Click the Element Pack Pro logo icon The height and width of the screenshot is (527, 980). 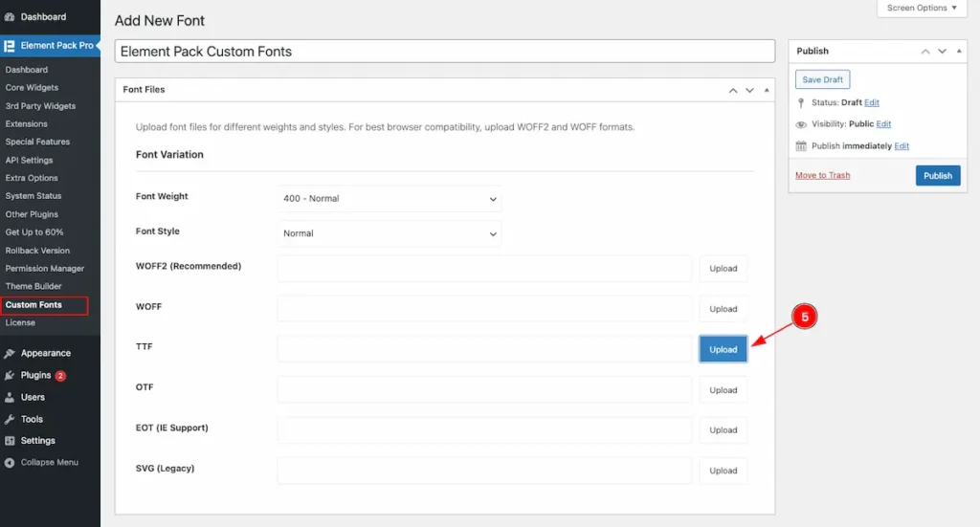10,45
